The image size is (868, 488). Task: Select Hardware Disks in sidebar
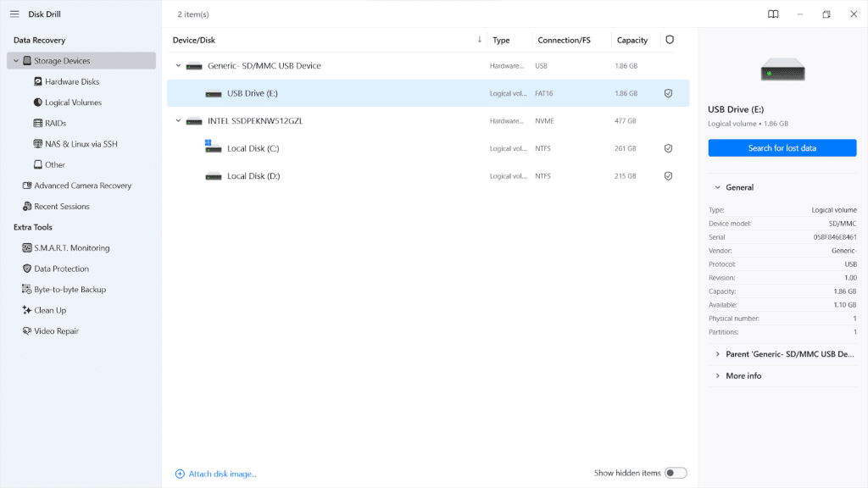coord(71,82)
